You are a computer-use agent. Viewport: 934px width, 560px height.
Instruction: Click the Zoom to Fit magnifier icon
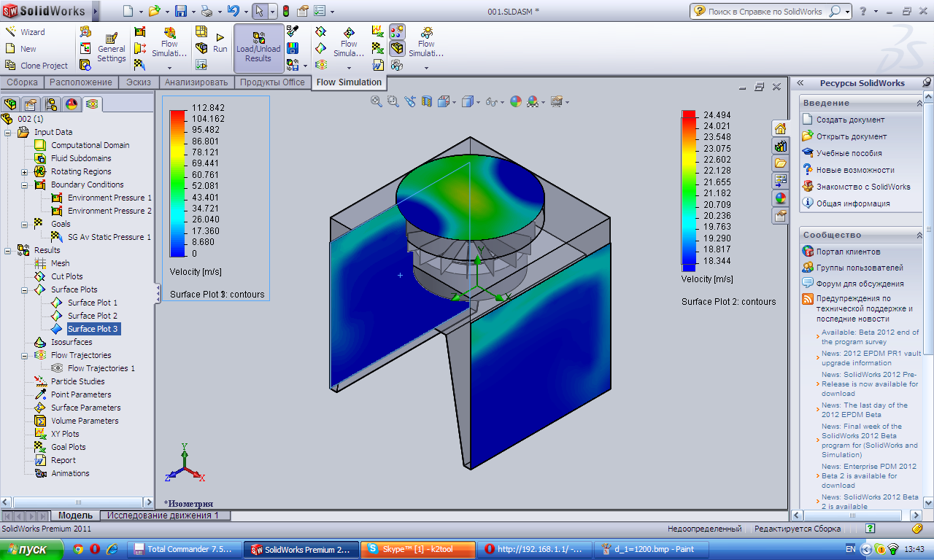[377, 102]
